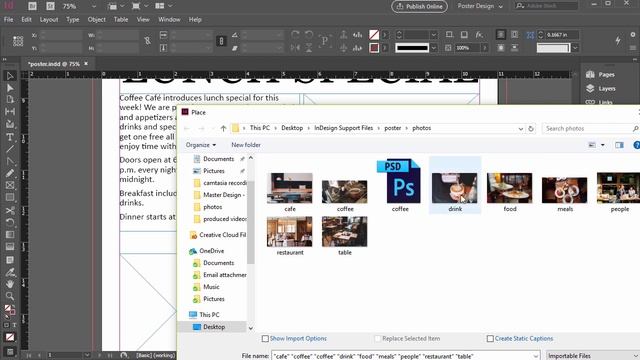Navigate to InDesign Support Files breadcrumb
Screen dimensions: 640x360
click(x=344, y=128)
